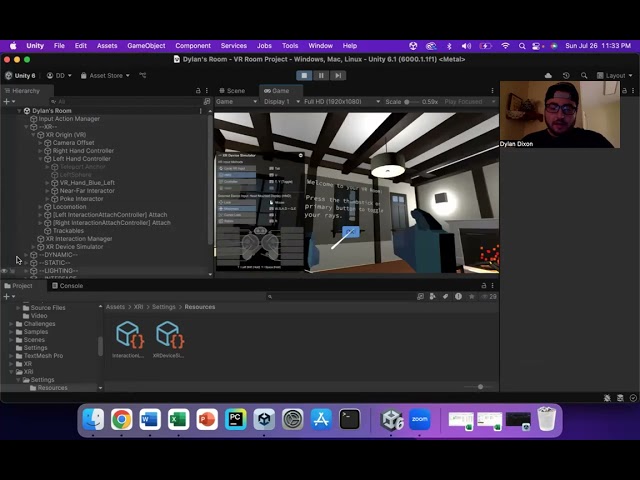Open the version history clock icon

[566, 76]
